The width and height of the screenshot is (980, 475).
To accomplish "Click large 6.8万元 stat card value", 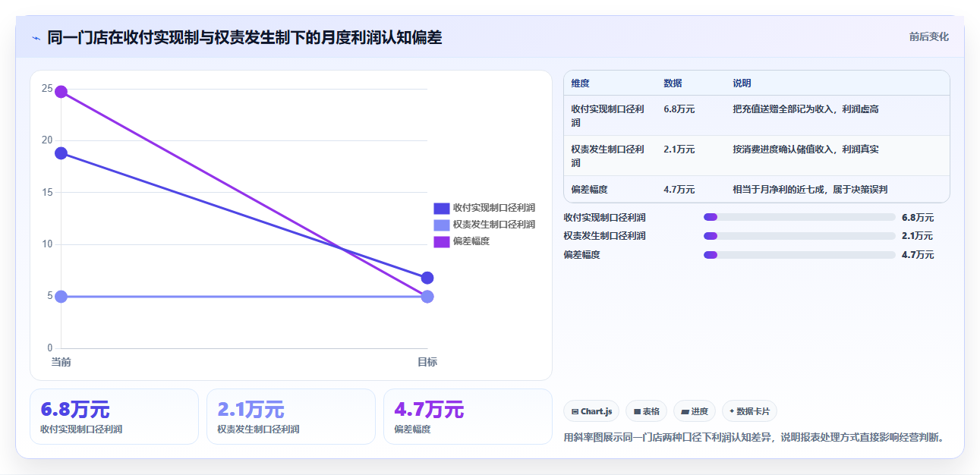I will [x=75, y=410].
